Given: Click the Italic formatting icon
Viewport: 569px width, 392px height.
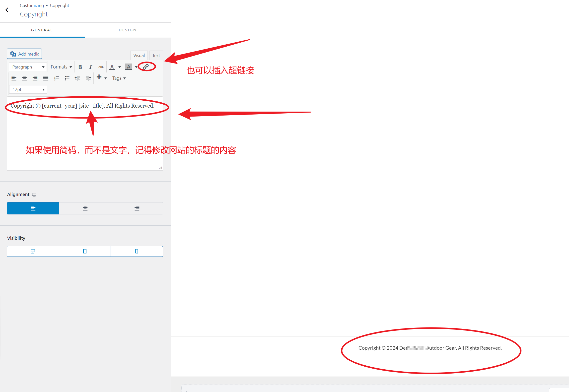Looking at the screenshot, I should click(x=90, y=67).
